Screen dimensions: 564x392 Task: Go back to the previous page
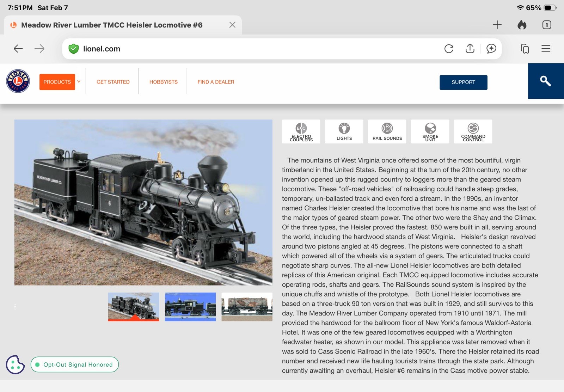(18, 49)
